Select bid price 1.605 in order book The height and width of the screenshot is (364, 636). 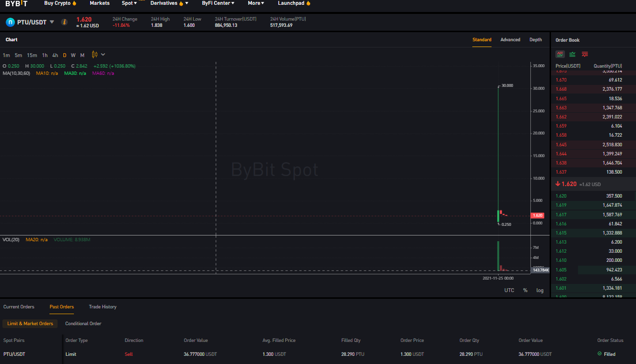(x=561, y=270)
